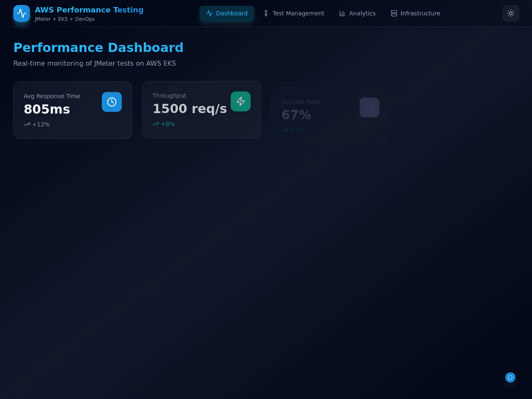Click the 1500 req/s throughput value
The height and width of the screenshot is (399, 532).
click(190, 109)
